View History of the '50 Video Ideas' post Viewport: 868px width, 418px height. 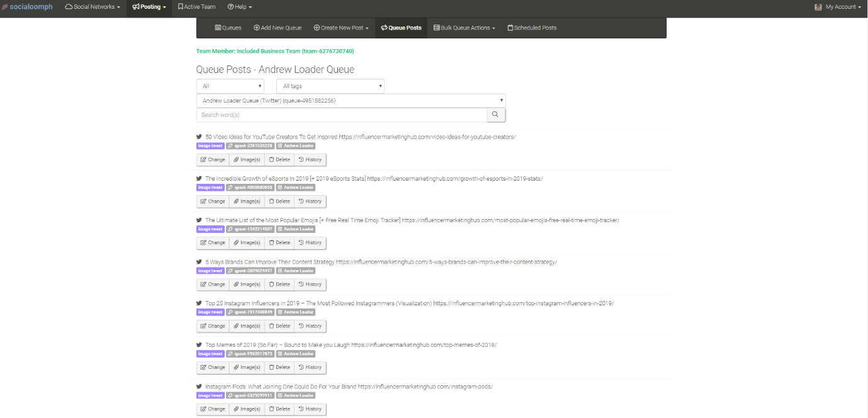(310, 160)
